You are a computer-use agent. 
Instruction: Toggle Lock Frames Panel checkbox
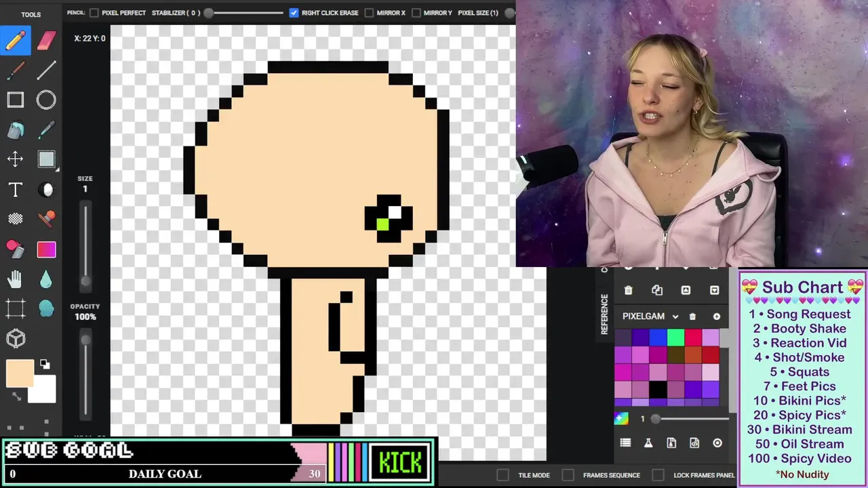coord(658,475)
